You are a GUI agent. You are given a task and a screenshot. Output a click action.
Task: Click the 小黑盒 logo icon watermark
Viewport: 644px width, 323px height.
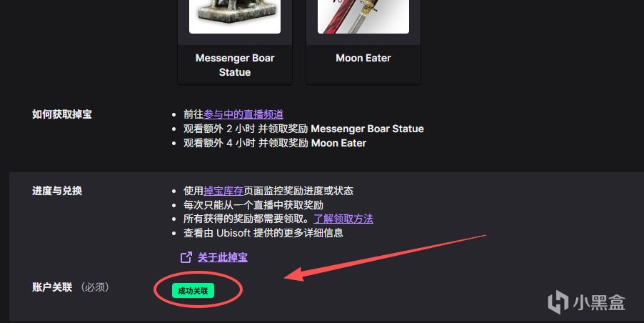click(558, 302)
